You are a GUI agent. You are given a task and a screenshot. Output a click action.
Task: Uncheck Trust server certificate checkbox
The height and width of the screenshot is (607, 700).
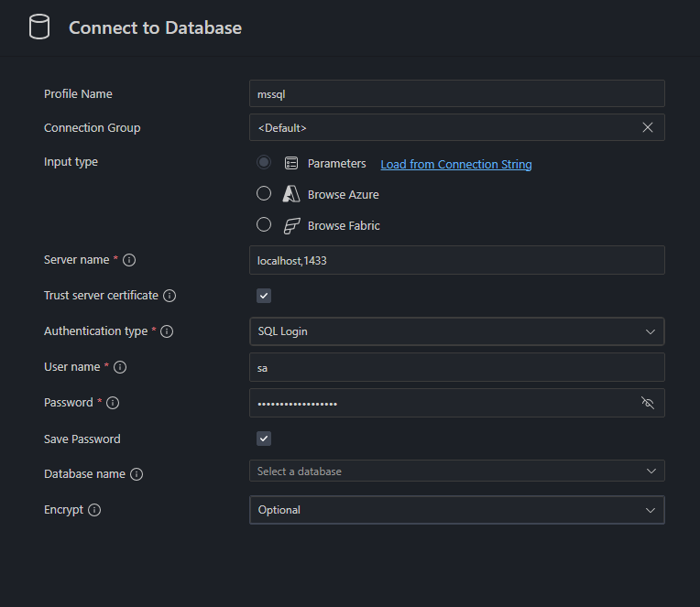pos(263,296)
